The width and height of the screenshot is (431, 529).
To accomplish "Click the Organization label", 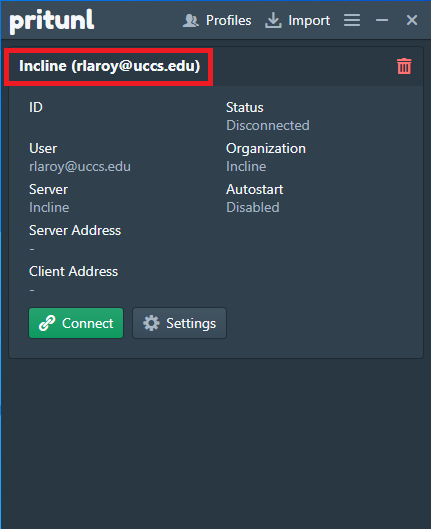I will pos(266,149).
